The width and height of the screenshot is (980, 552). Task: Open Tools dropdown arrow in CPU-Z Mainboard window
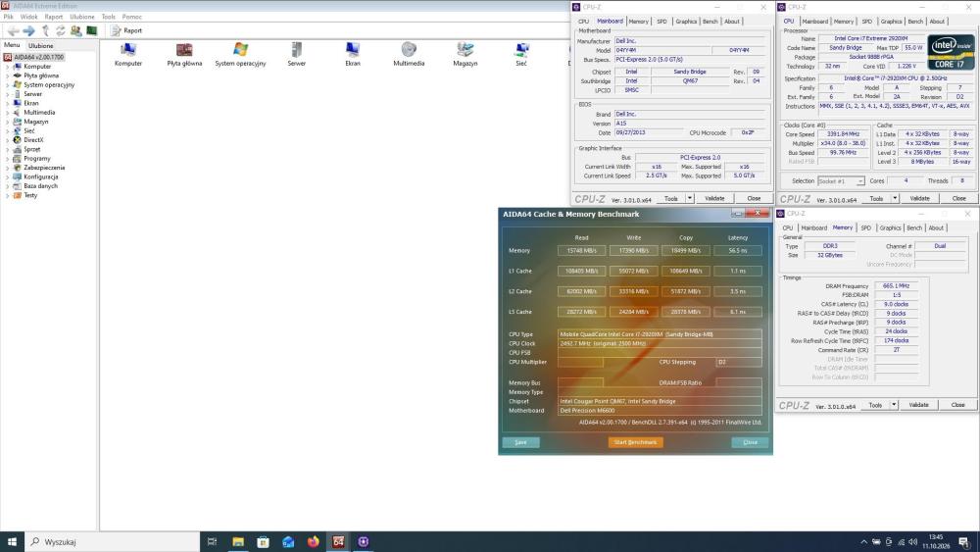pos(690,198)
